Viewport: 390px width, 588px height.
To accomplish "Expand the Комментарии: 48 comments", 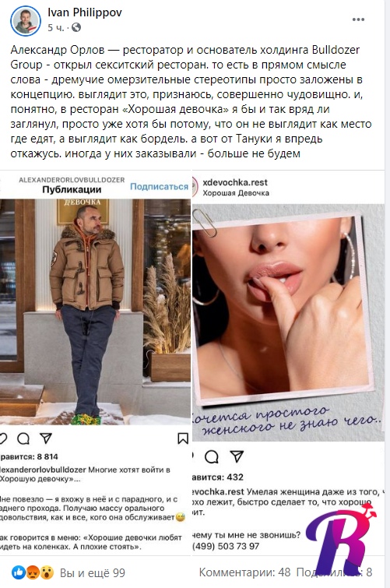I will (244, 572).
